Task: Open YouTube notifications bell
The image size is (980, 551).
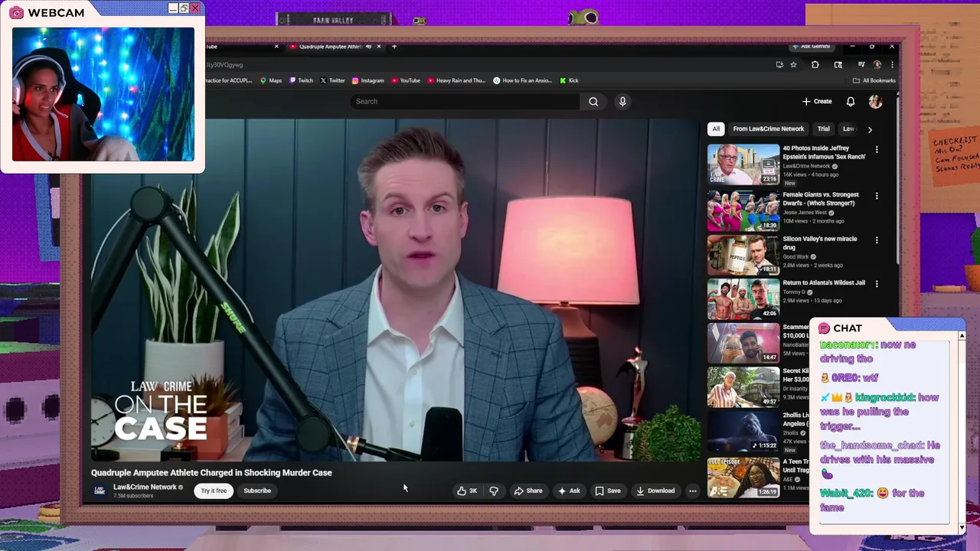Action: 851,101
